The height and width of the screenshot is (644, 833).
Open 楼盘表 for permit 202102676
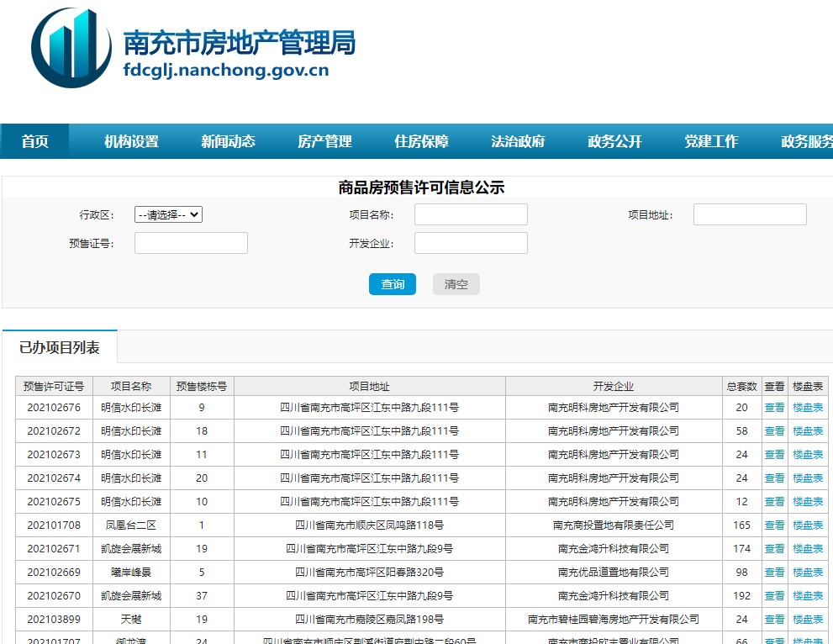(808, 408)
